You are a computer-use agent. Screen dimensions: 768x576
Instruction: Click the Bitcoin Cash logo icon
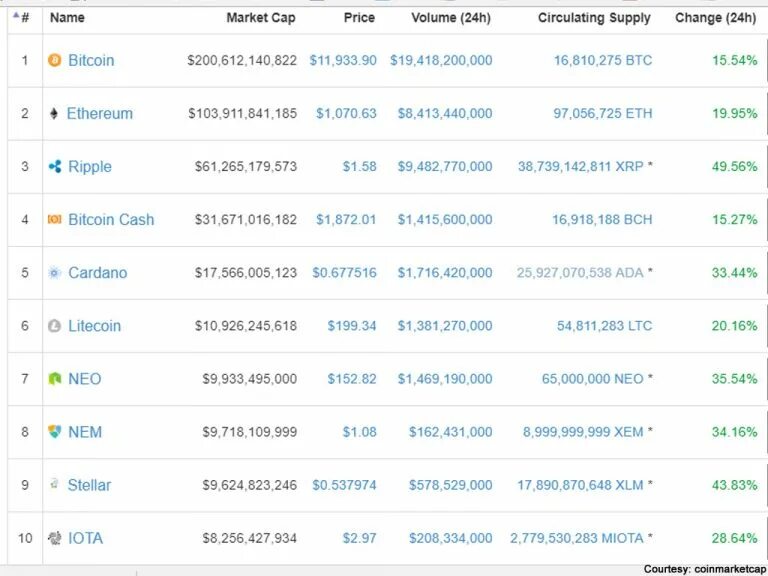pos(54,219)
